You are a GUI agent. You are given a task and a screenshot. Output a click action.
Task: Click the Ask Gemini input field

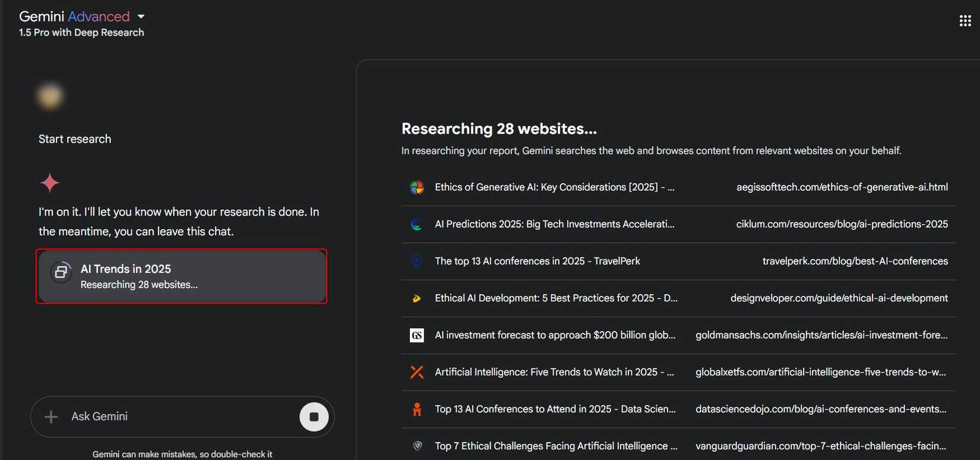(x=178, y=417)
